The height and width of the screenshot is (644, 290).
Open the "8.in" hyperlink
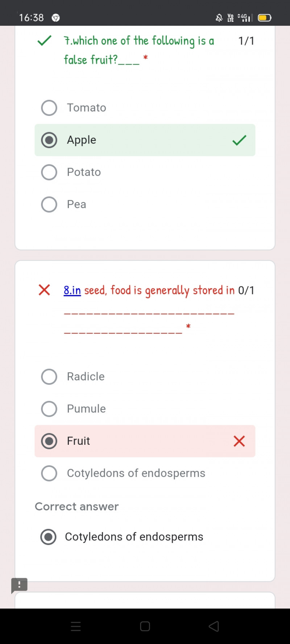[x=72, y=290]
